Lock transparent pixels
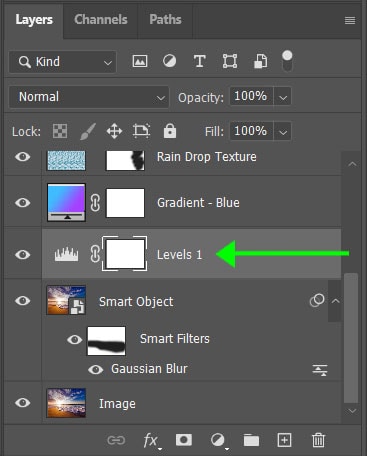Screen dimensions: 367x456 coord(60,131)
